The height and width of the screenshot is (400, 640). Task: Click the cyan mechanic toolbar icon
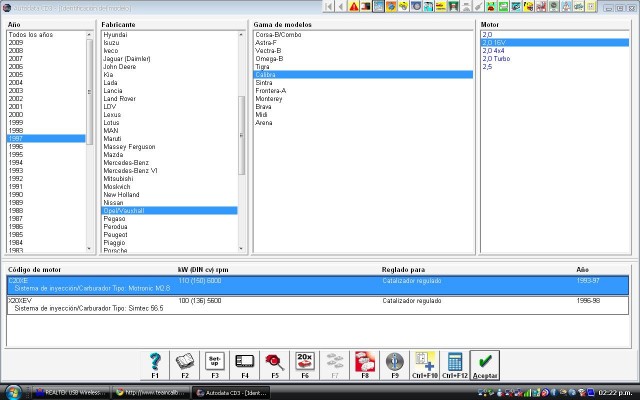[429, 7]
